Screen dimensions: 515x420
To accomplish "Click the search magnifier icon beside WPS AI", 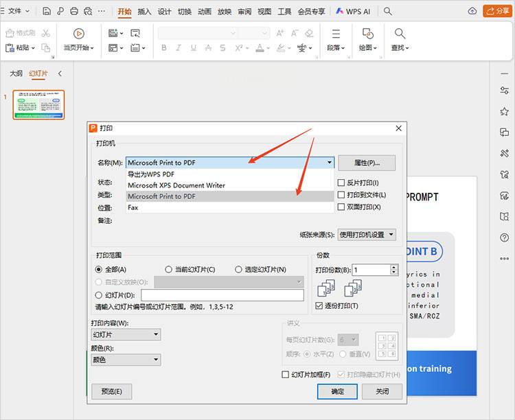I will coord(388,11).
